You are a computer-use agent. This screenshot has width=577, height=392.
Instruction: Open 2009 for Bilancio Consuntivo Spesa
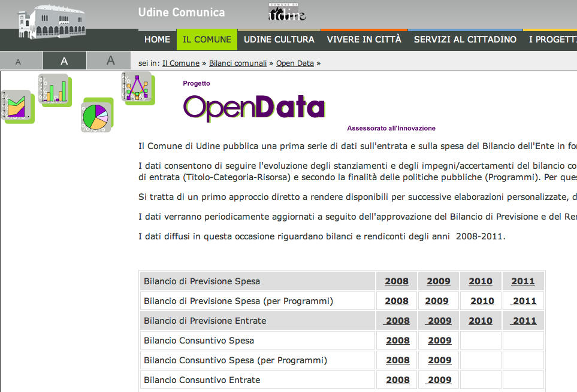click(440, 341)
